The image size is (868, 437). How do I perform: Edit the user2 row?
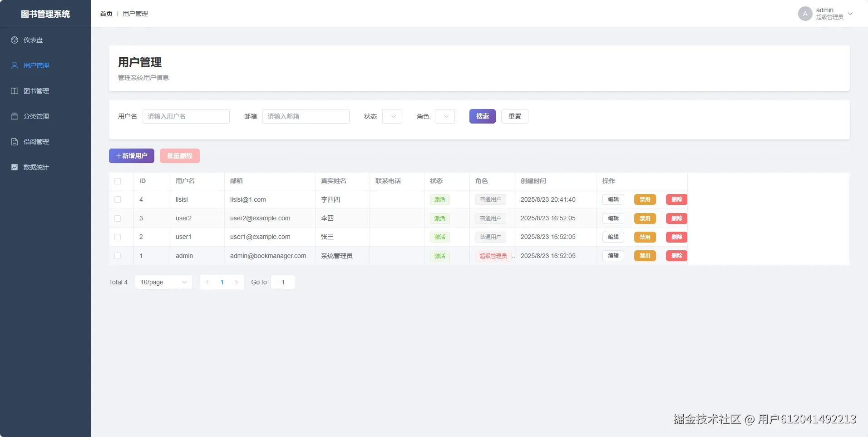613,218
